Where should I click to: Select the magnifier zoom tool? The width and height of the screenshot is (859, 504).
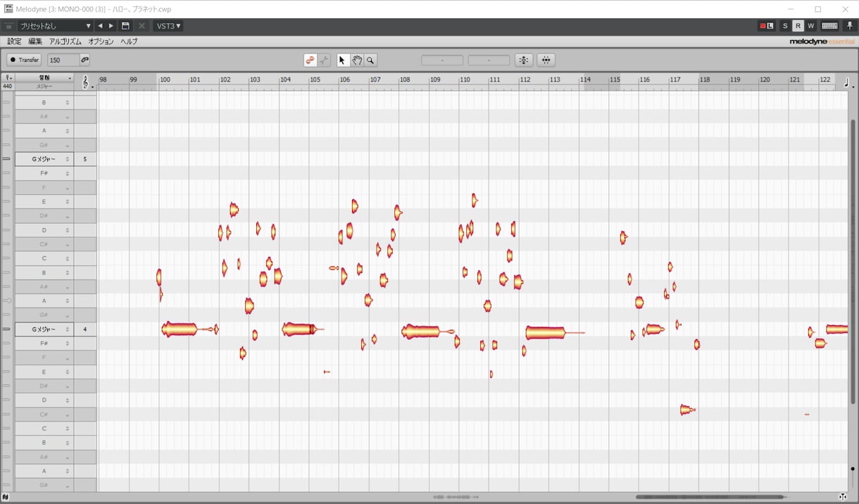pyautogui.click(x=370, y=61)
